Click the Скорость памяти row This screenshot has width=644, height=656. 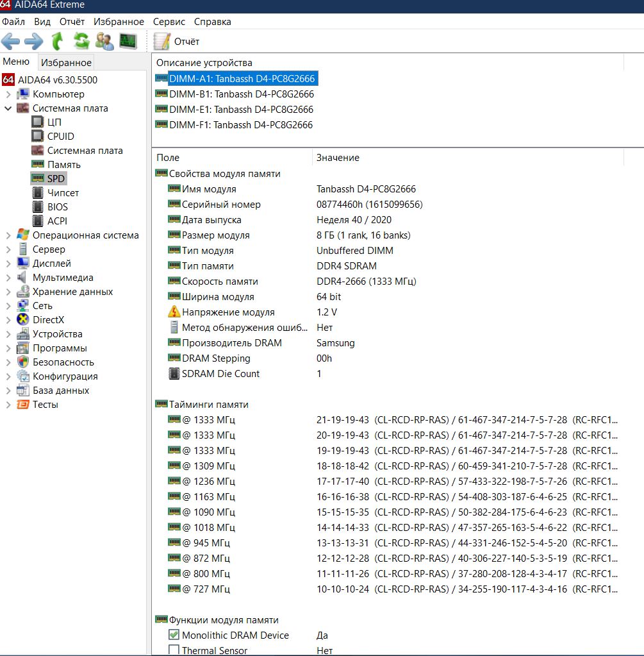pyautogui.click(x=292, y=282)
